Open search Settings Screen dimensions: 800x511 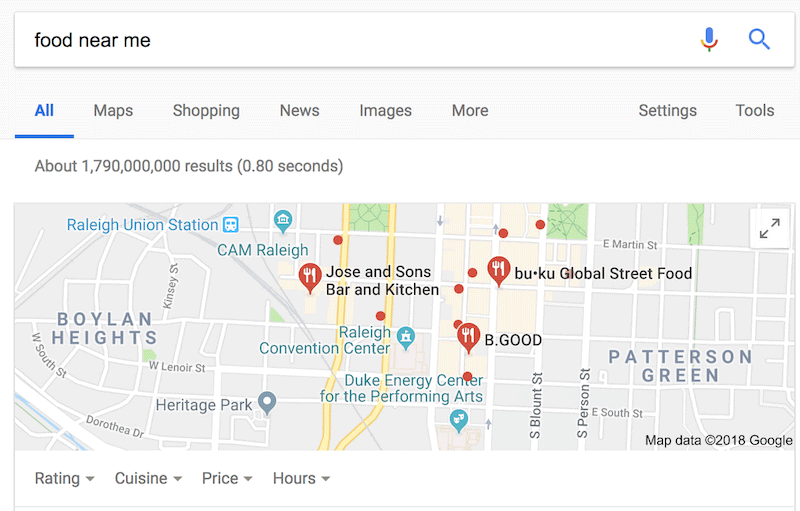point(667,111)
